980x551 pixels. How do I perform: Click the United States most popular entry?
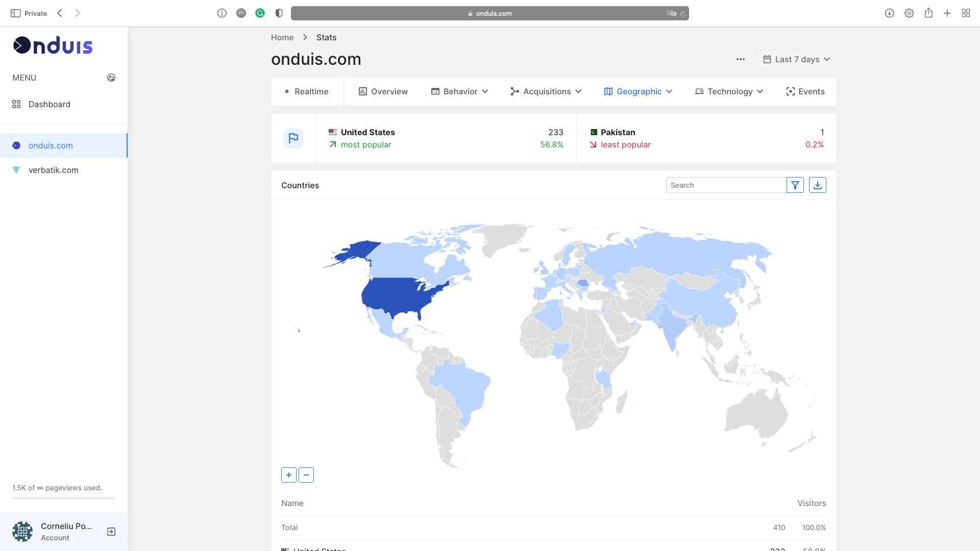pos(446,138)
